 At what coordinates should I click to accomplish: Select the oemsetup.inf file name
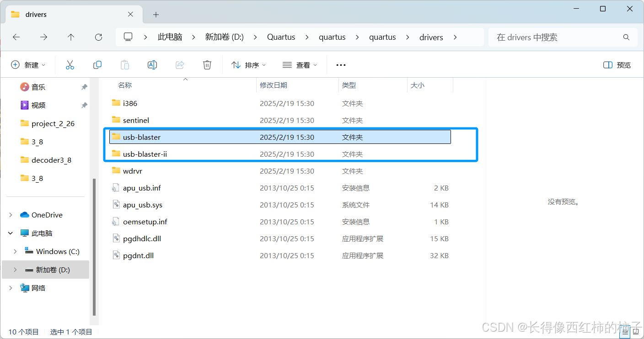(x=145, y=222)
